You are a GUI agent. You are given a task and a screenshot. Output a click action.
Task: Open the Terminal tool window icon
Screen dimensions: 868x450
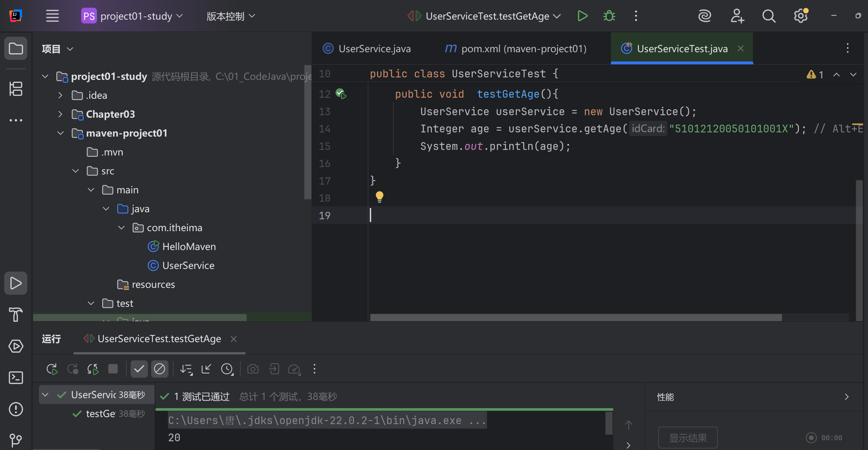pos(16,378)
